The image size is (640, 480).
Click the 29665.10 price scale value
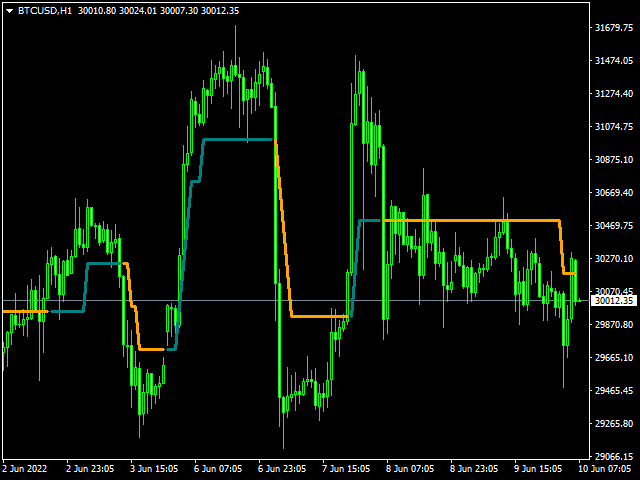(614, 358)
